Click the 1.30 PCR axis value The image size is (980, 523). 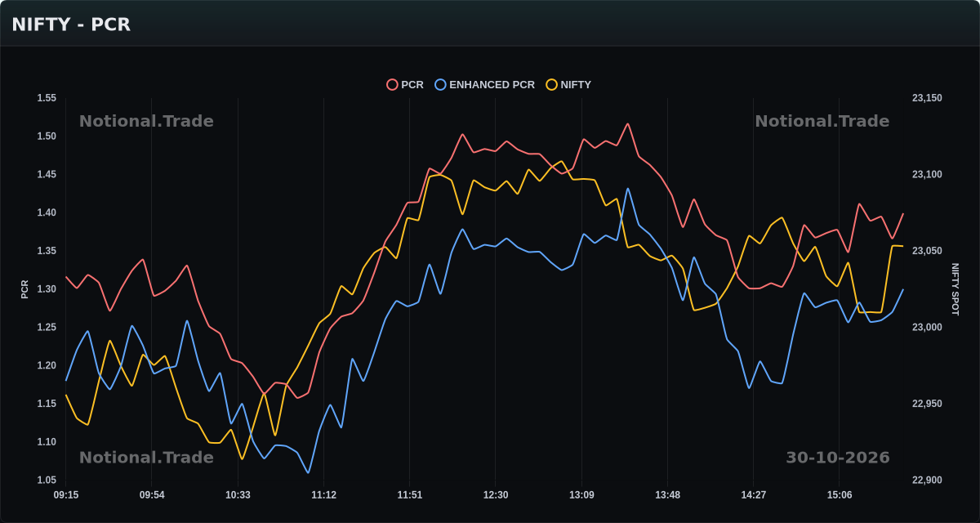(47, 289)
